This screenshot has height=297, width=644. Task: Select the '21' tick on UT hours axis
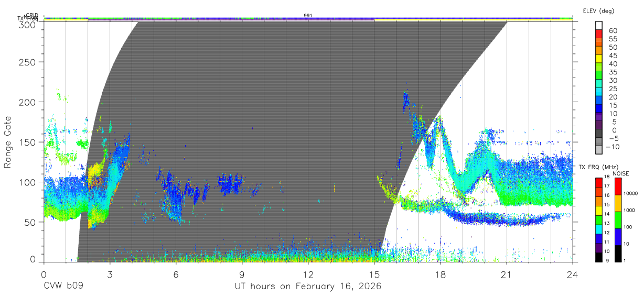(x=506, y=274)
